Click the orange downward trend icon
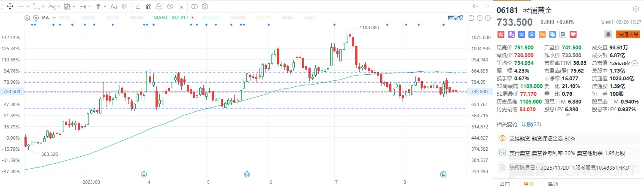Screen dimensions: 644x186 [542, 34]
